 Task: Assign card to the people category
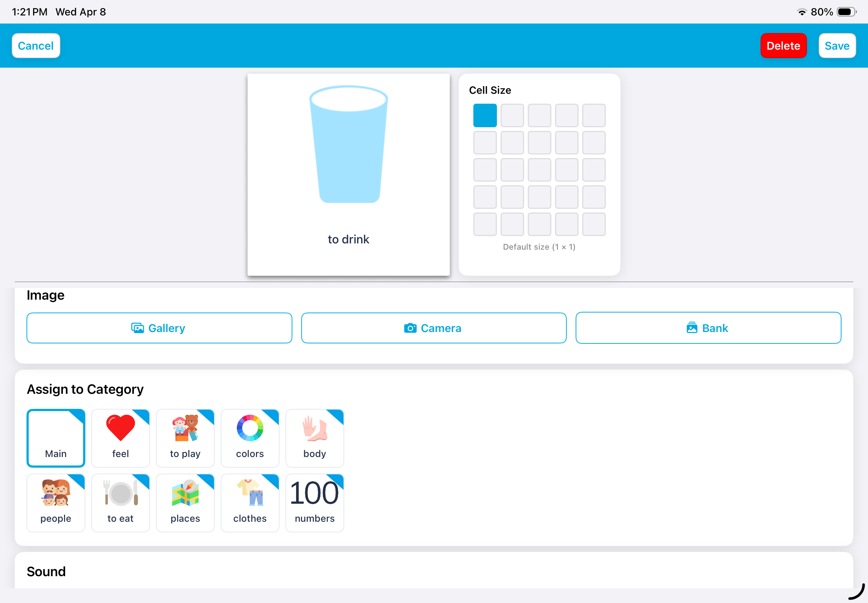click(x=56, y=503)
